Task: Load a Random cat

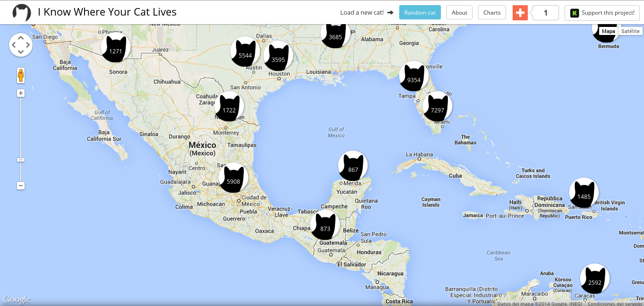Action: [420, 13]
